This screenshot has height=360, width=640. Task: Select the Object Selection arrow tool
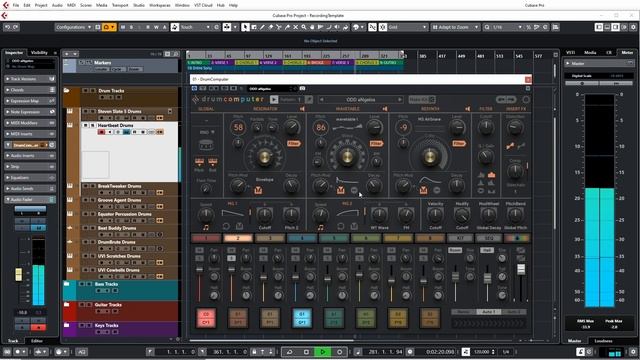[x=245, y=27]
